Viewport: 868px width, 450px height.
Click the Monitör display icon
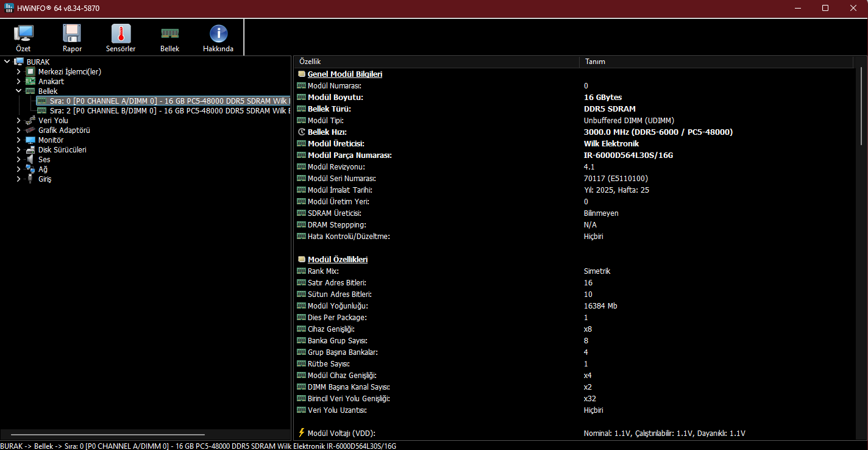pyautogui.click(x=30, y=140)
